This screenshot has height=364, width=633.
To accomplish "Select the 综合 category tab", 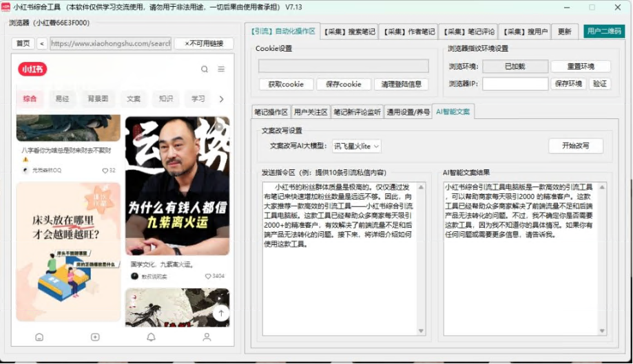I will click(30, 99).
